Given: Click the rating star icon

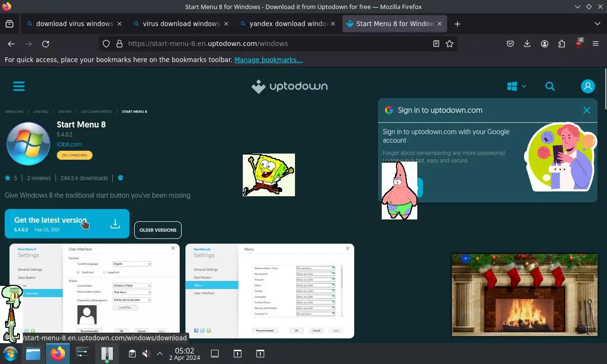Looking at the screenshot, I should tap(8, 178).
